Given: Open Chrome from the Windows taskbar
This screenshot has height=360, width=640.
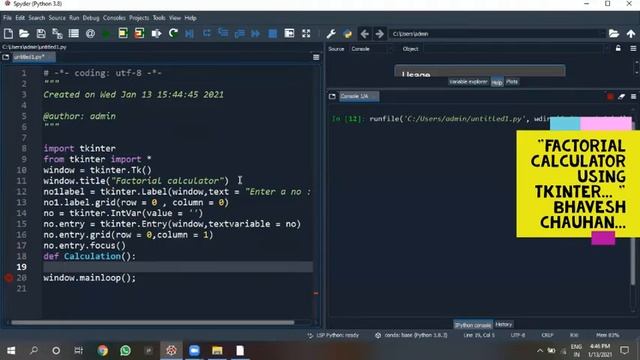Looking at the screenshot, I should coord(102,350).
